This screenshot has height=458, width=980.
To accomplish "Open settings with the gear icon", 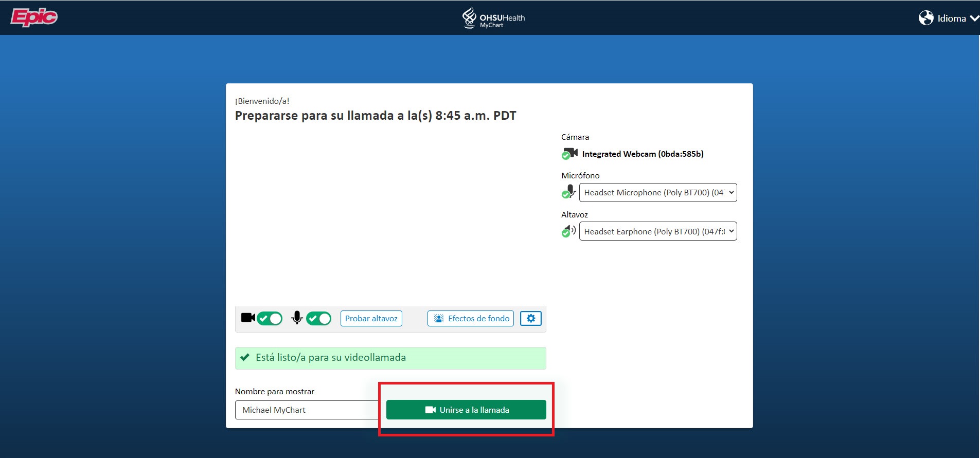I will click(530, 319).
